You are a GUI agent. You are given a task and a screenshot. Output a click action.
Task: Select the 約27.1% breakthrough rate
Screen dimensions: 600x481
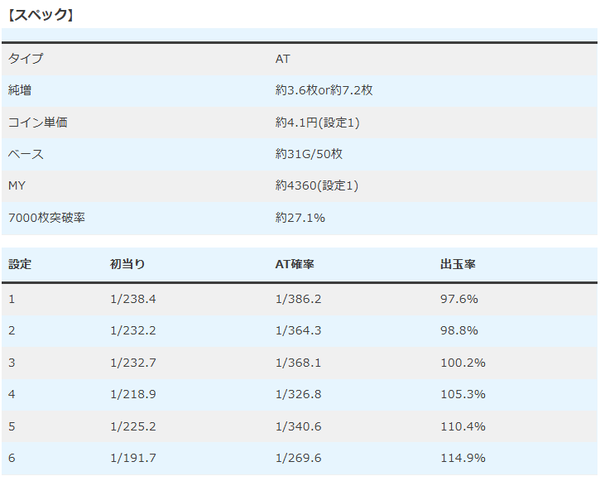pyautogui.click(x=300, y=218)
